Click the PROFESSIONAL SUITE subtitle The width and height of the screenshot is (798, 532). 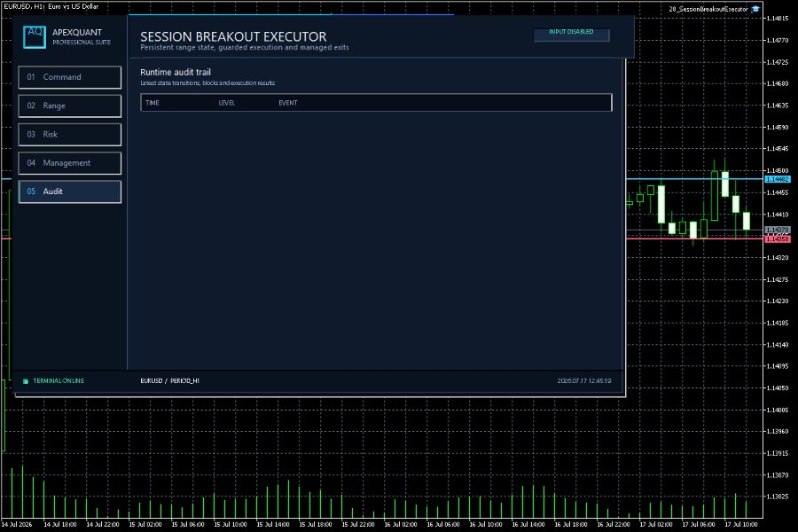coord(82,43)
